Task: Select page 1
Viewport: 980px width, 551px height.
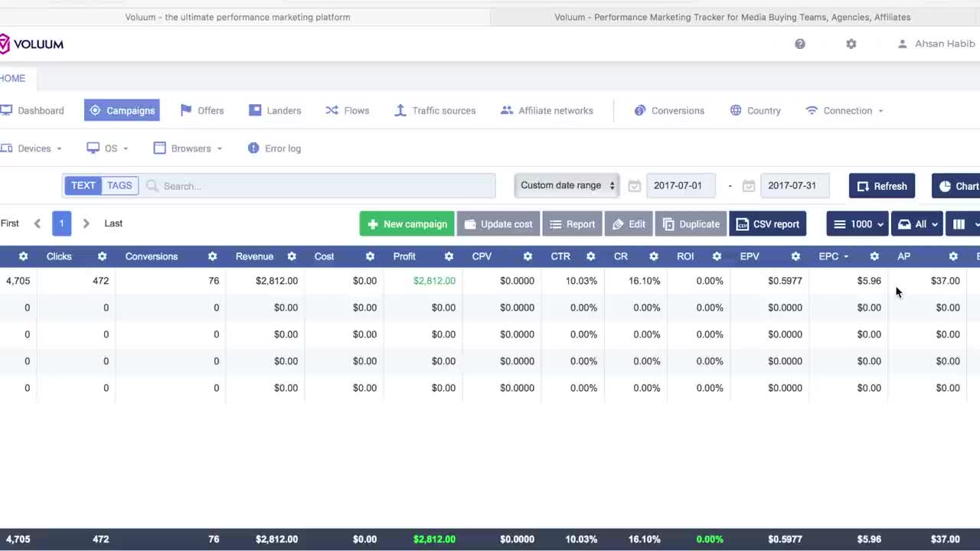Action: (61, 223)
